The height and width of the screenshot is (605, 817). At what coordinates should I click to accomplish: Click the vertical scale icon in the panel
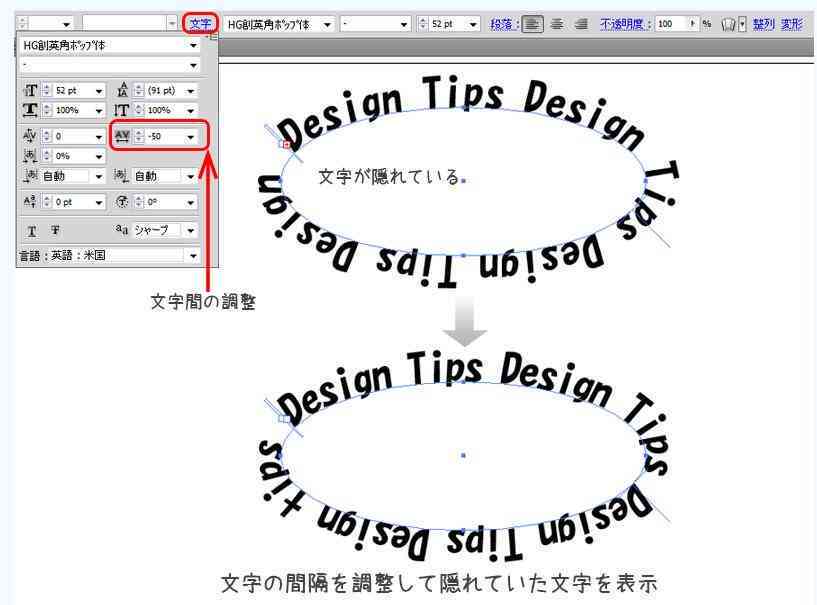[121, 110]
